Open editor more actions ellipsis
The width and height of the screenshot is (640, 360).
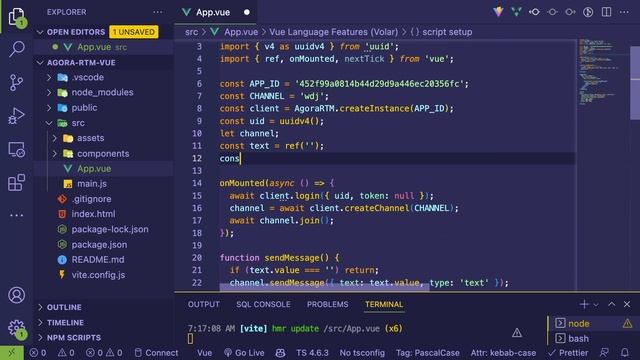[x=624, y=12]
